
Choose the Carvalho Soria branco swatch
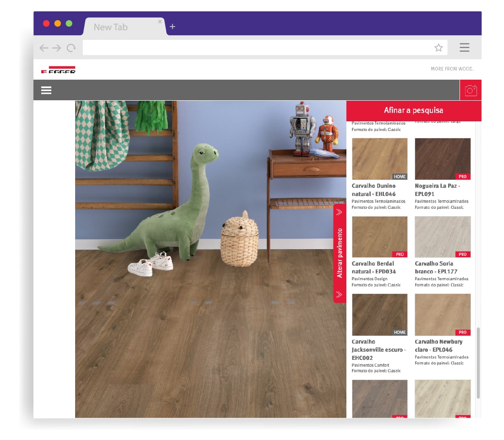(x=443, y=237)
